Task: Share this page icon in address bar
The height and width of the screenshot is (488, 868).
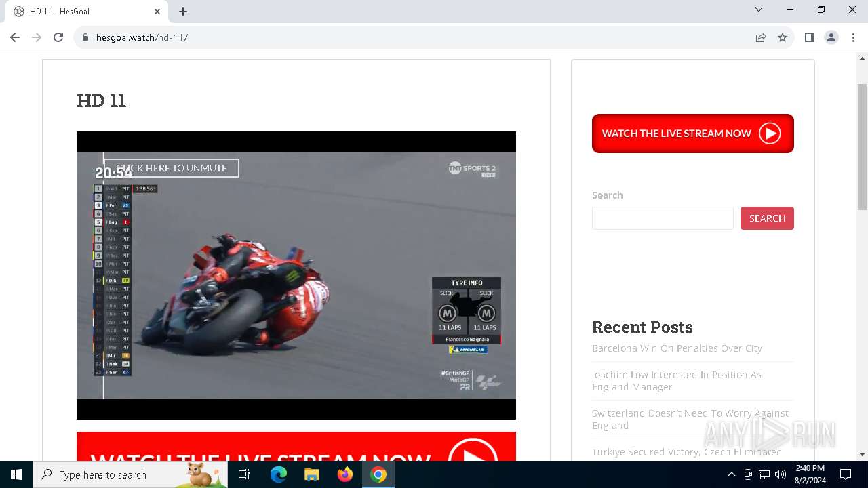Action: click(761, 37)
